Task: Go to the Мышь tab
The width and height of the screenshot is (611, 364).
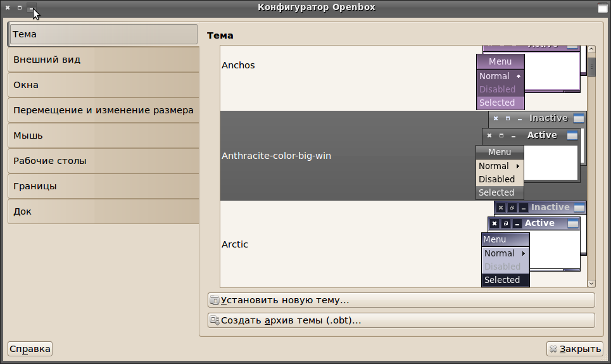Action: pyautogui.click(x=104, y=135)
